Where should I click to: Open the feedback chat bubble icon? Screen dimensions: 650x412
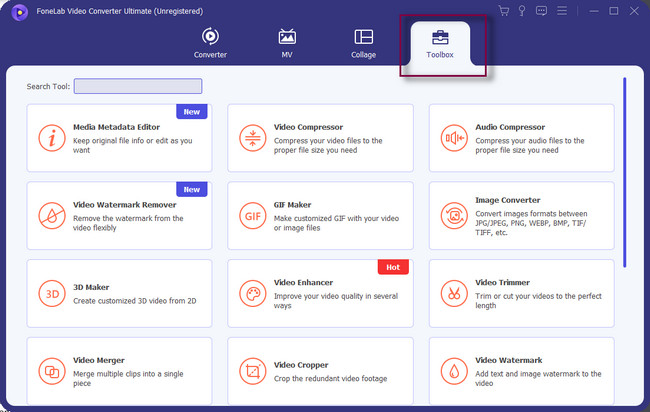541,11
